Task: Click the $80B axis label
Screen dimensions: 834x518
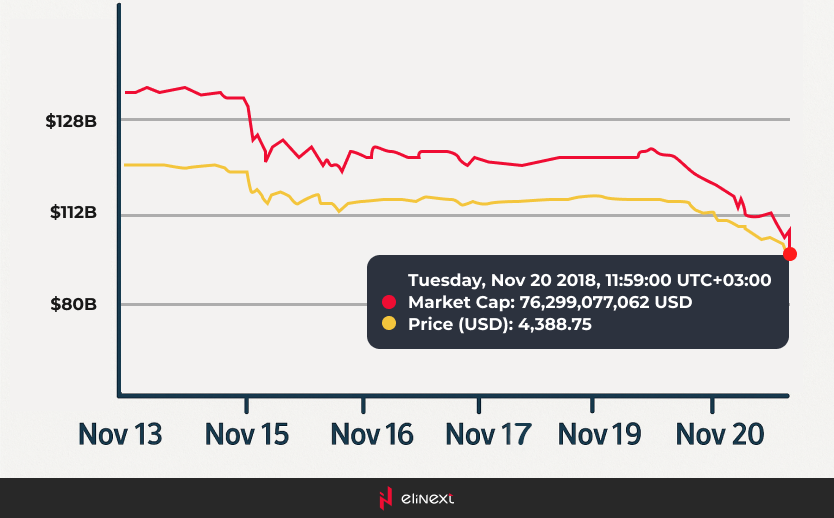Action: tap(74, 303)
